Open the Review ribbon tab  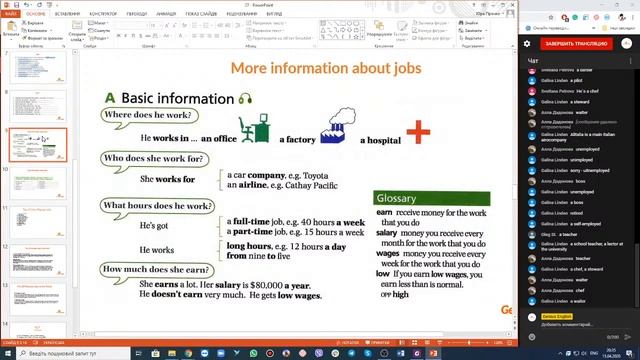tap(242, 14)
